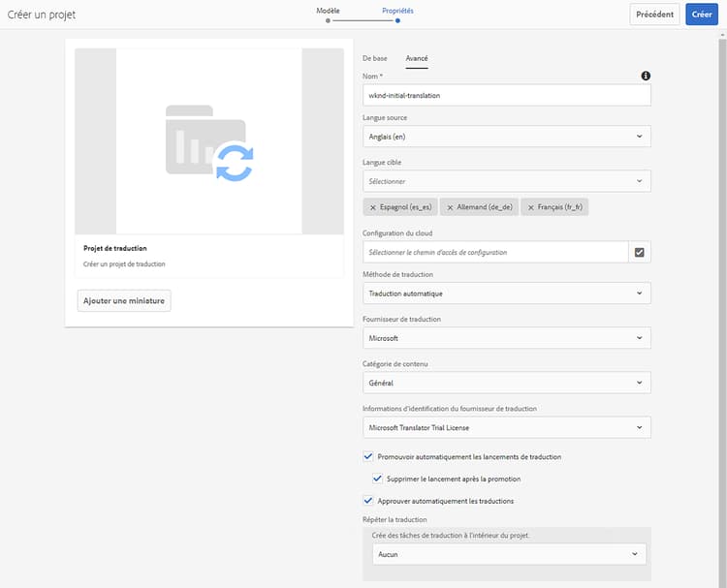Toggle Promouvoir automatiquement les lancements de traduction
The height and width of the screenshot is (588, 727).
point(368,456)
